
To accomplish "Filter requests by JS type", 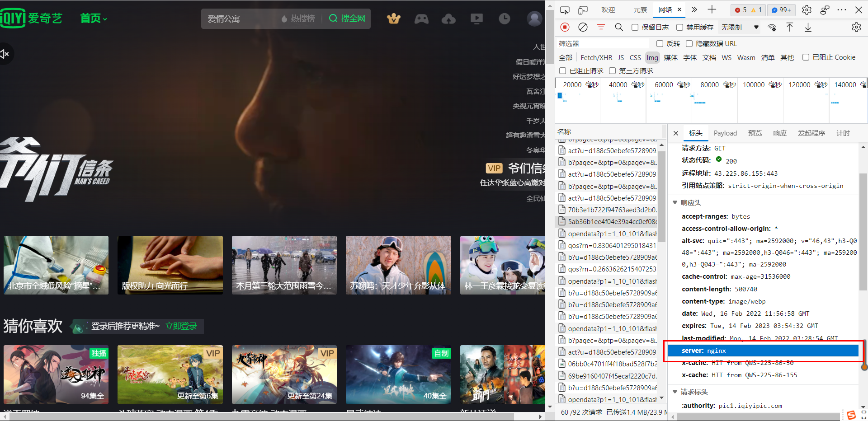I will click(x=621, y=58).
